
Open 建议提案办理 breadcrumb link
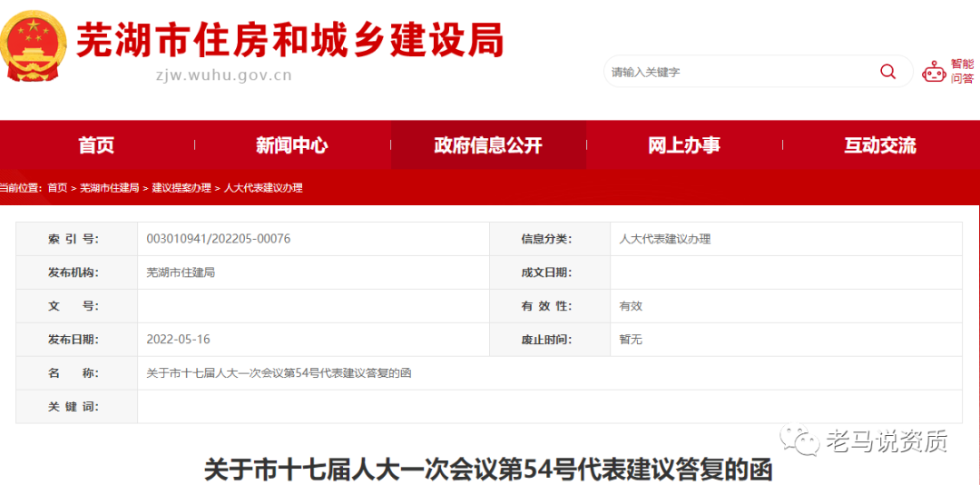point(181,188)
